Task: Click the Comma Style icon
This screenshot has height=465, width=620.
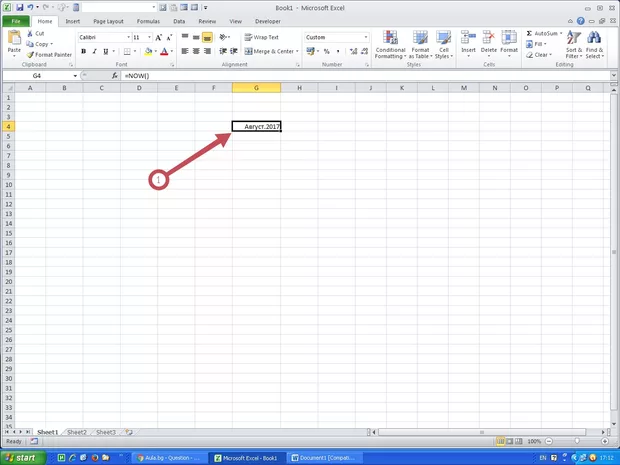Action: (338, 51)
